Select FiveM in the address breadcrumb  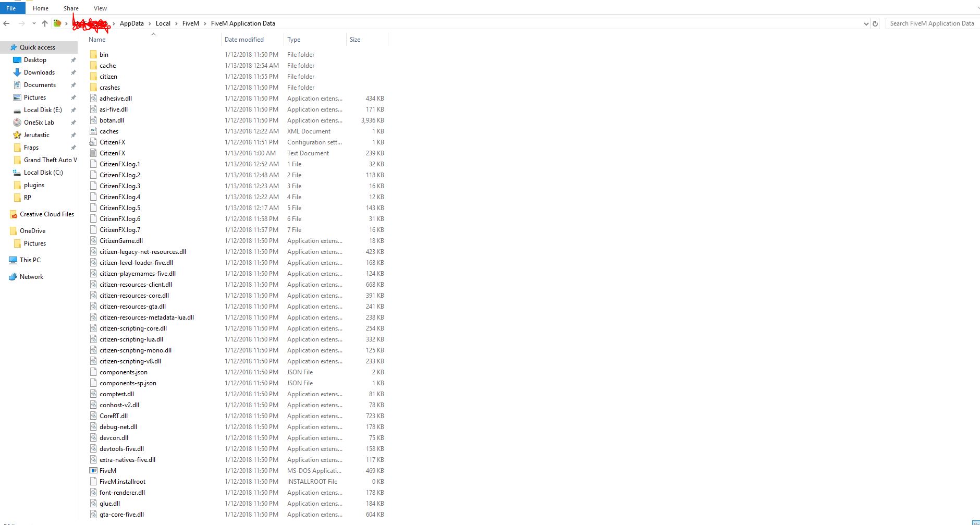pos(191,23)
